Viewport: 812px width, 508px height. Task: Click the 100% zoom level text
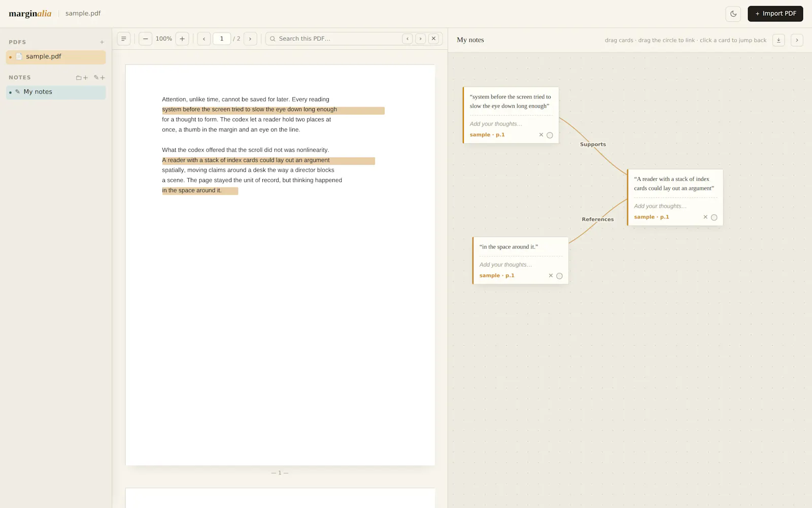pos(164,39)
